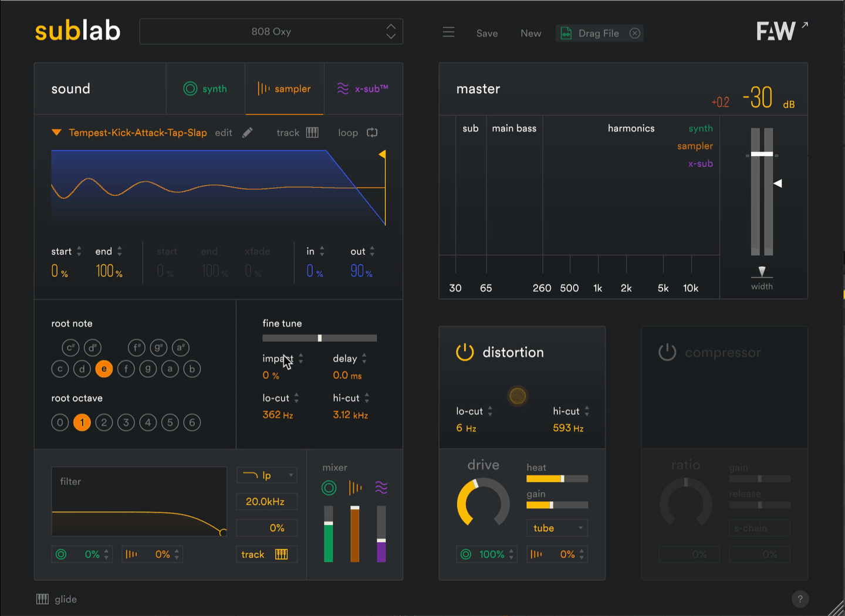Image resolution: width=845 pixels, height=616 pixels.
Task: Open the 808 Oxy preset selector
Action: pyautogui.click(x=271, y=32)
